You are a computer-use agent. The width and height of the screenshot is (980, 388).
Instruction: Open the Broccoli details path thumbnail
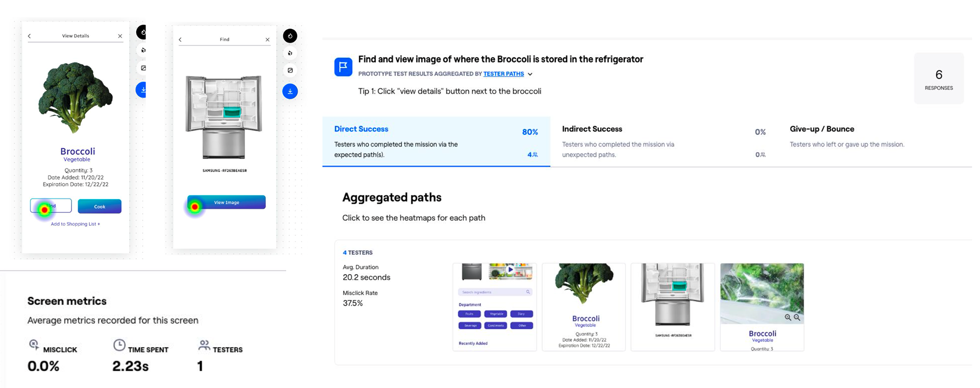click(584, 307)
